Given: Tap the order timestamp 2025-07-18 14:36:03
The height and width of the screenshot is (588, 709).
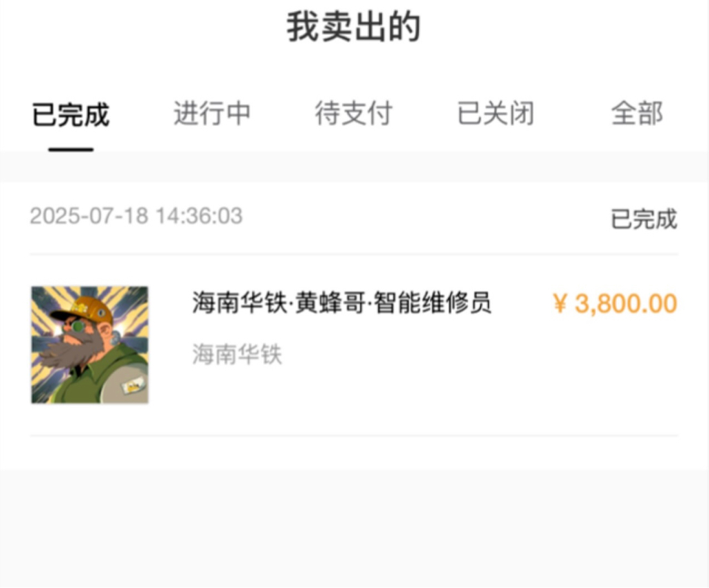Looking at the screenshot, I should click(136, 216).
